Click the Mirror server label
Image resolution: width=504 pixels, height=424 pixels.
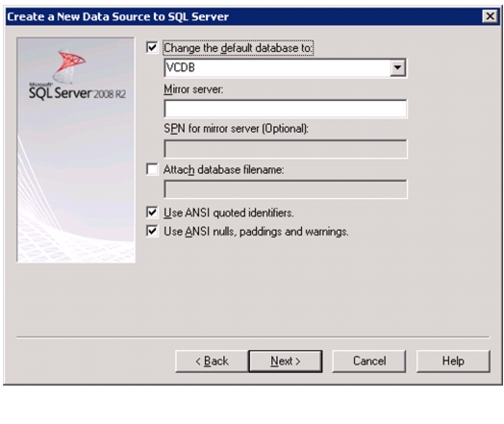tap(193, 89)
